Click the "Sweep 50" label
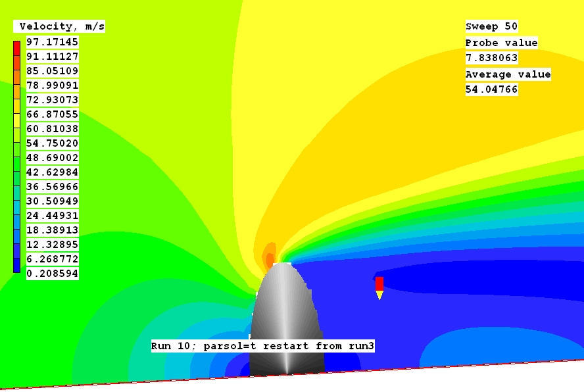 point(491,26)
